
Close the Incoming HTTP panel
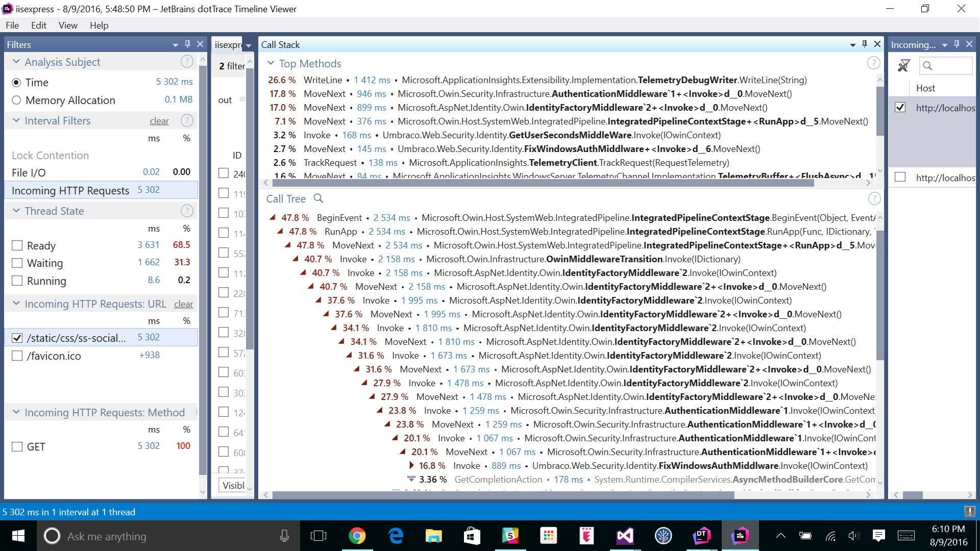click(969, 44)
